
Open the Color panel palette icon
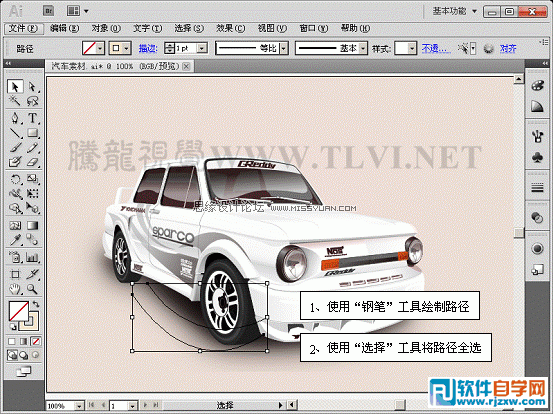coord(537,86)
